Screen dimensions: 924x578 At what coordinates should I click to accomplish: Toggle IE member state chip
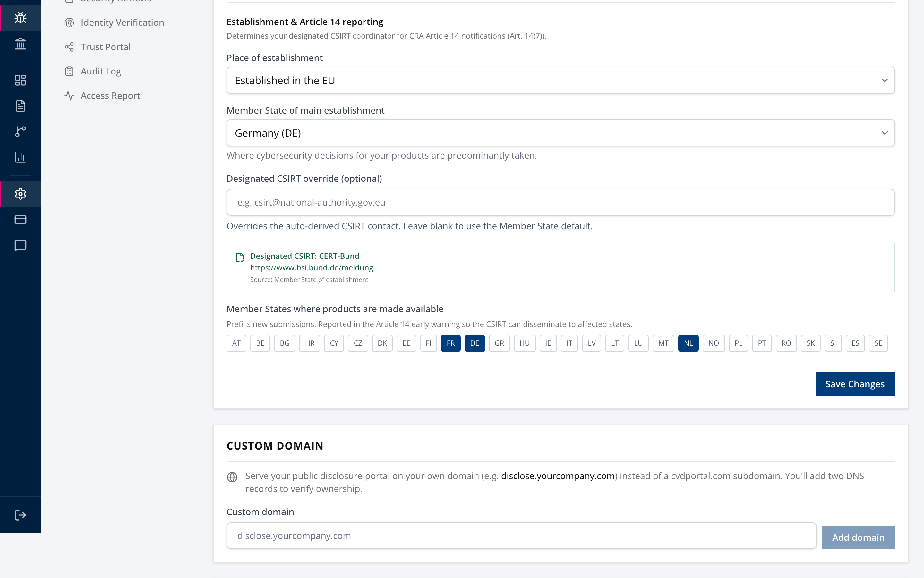coord(548,343)
